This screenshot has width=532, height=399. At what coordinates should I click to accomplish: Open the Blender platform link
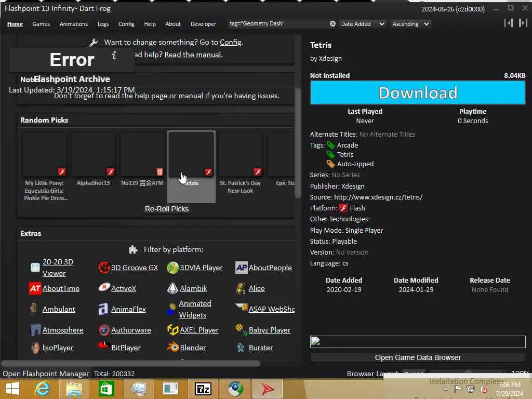[x=193, y=348]
